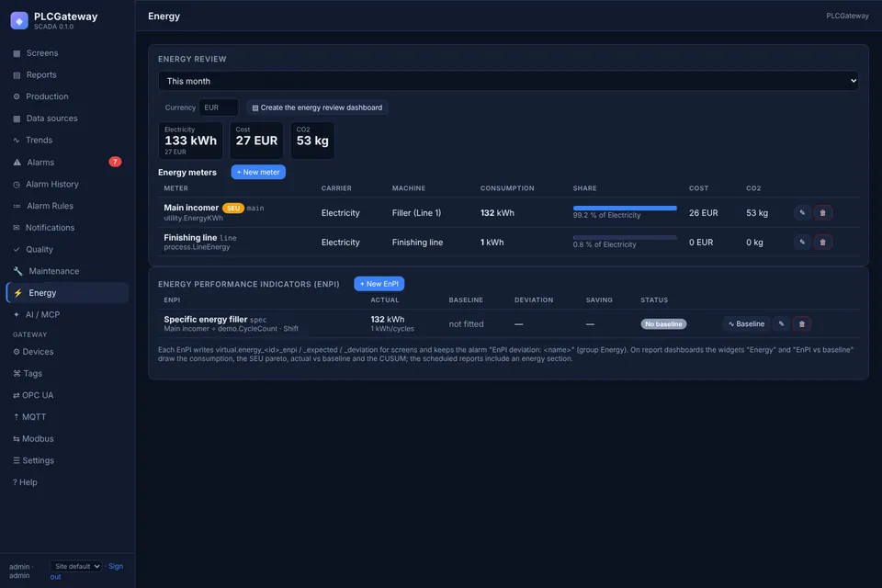Create a new EnPI
Viewport: 882px width, 588px height.
click(379, 284)
